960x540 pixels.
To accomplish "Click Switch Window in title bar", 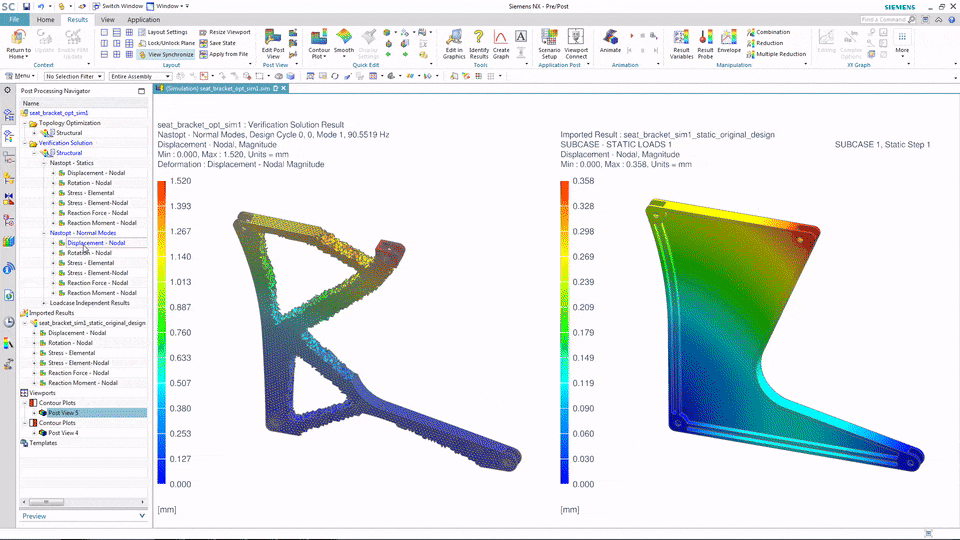I will (x=118, y=6).
